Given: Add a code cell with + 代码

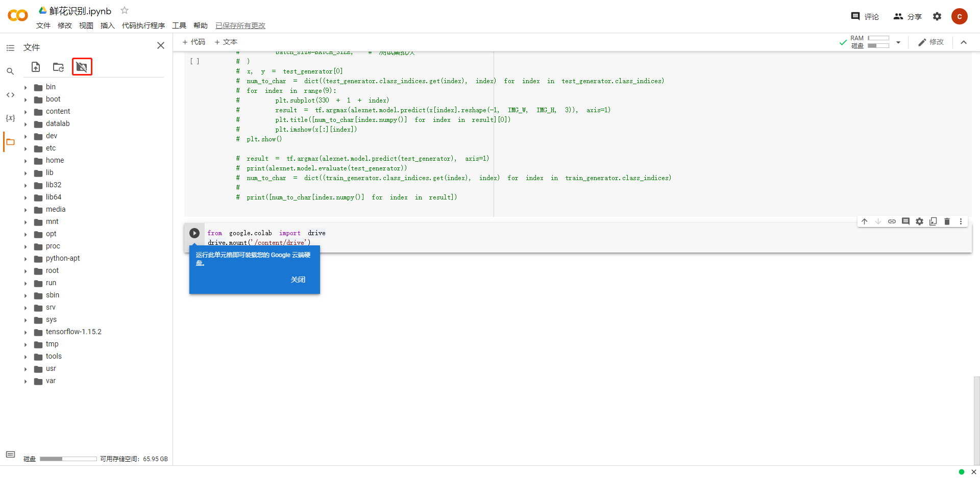Looking at the screenshot, I should [193, 42].
